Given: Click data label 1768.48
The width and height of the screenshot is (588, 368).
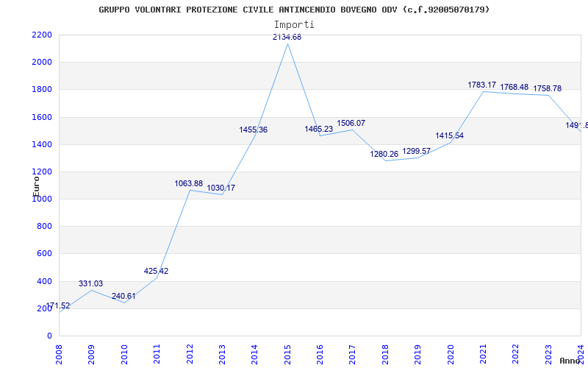Looking at the screenshot, I should (514, 87).
